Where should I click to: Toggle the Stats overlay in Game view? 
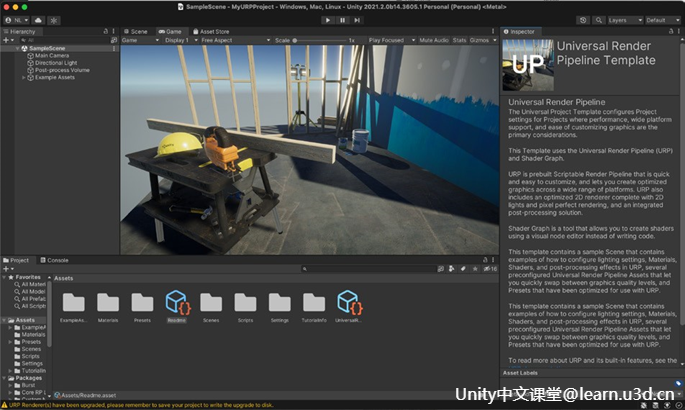point(459,40)
